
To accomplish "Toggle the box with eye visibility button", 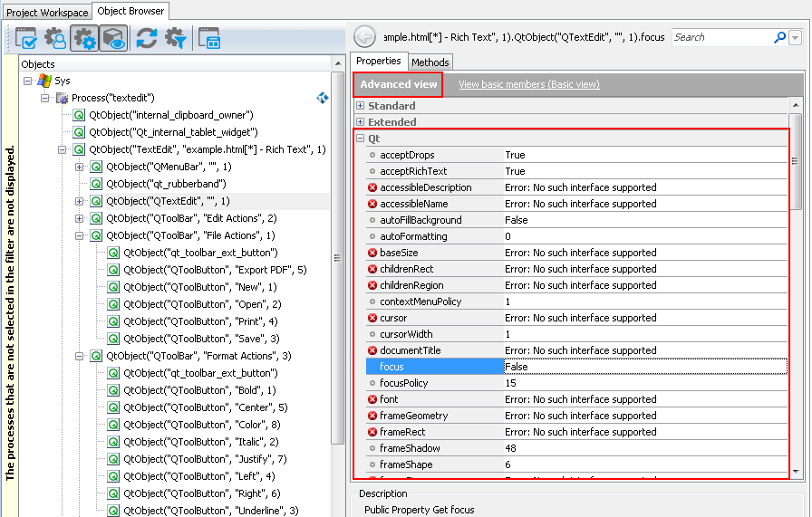I will [113, 38].
